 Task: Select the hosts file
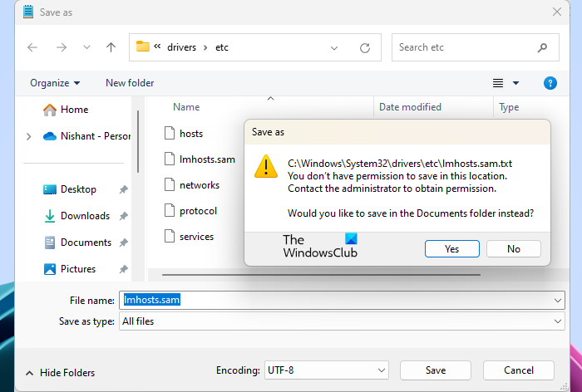(191, 134)
